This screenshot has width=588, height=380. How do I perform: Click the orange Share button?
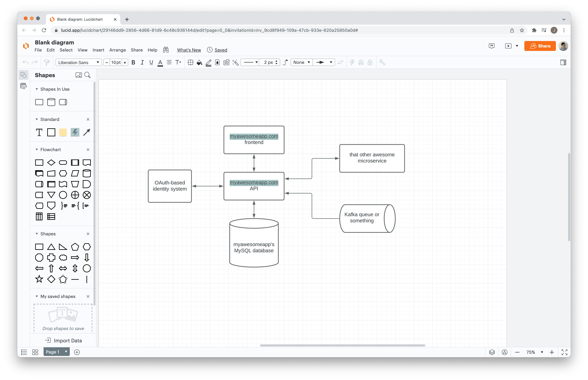click(x=540, y=46)
